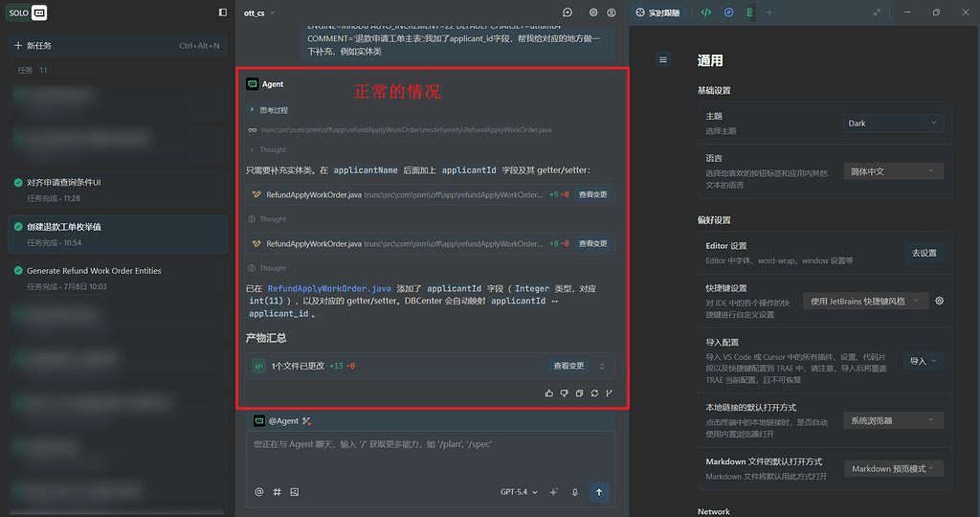Open the 对齐申请查询条件UI task
Viewport: 980px width, 517px height.
tap(118, 190)
